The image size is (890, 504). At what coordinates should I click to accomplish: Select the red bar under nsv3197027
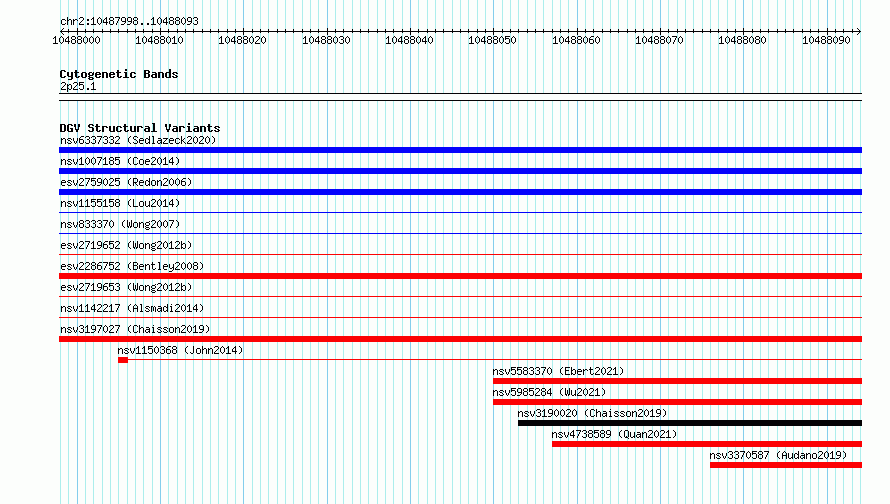tap(460, 339)
